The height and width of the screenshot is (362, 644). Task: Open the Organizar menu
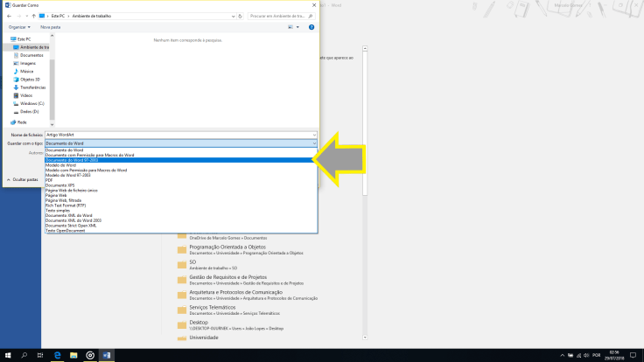[x=19, y=27]
